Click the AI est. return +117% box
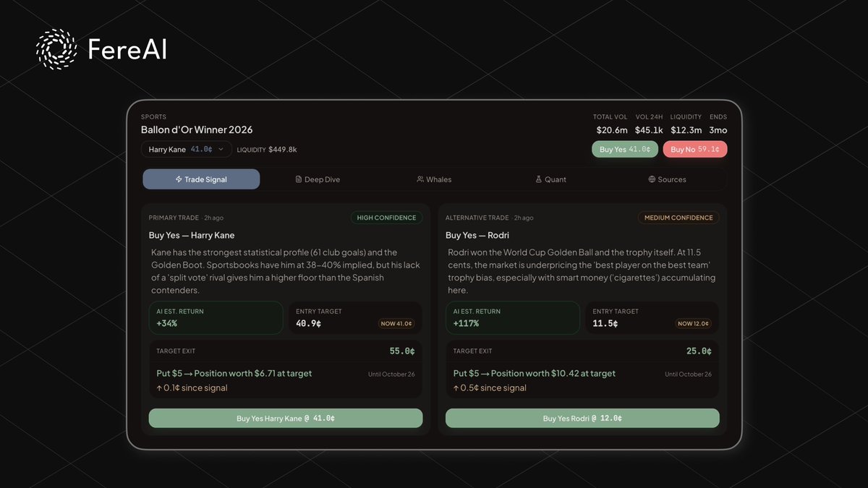Image resolution: width=868 pixels, height=488 pixels. 513,317
